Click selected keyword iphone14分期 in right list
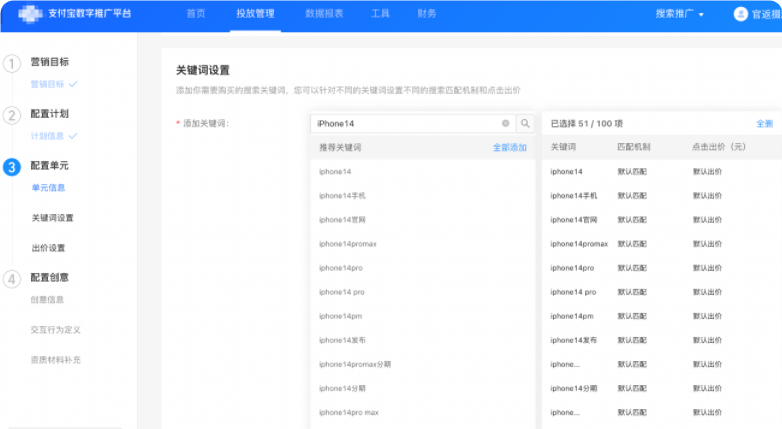The width and height of the screenshot is (782, 429). pyautogui.click(x=574, y=388)
